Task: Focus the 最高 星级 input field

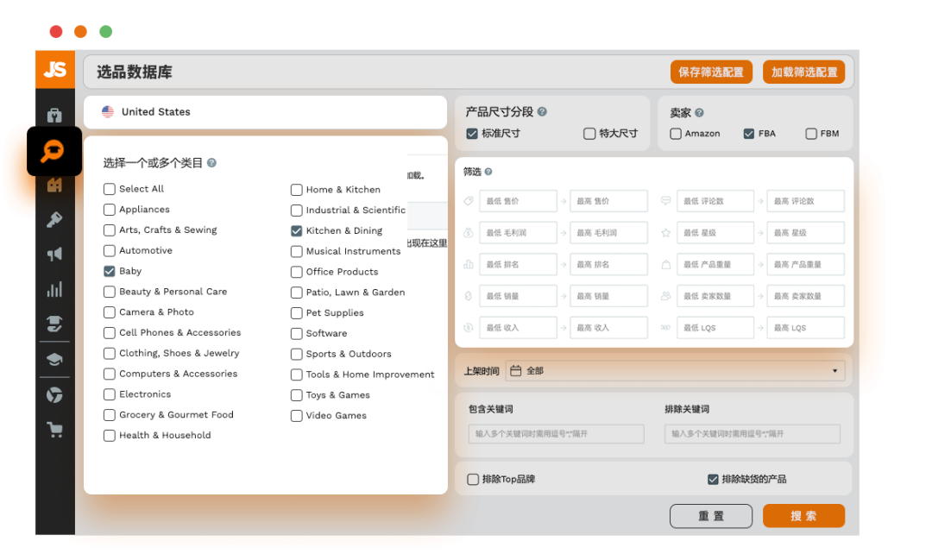Action: coord(806,232)
